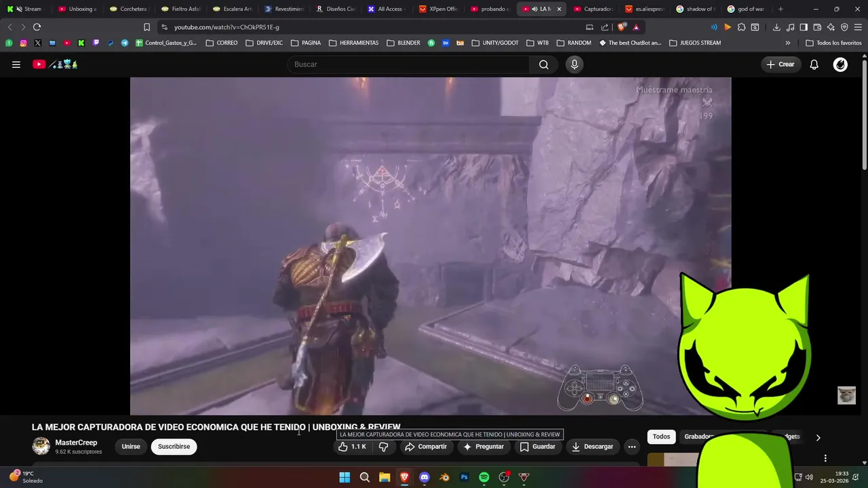868x488 pixels.
Task: Open Brave Leo AI sparkle icon
Action: point(831,27)
